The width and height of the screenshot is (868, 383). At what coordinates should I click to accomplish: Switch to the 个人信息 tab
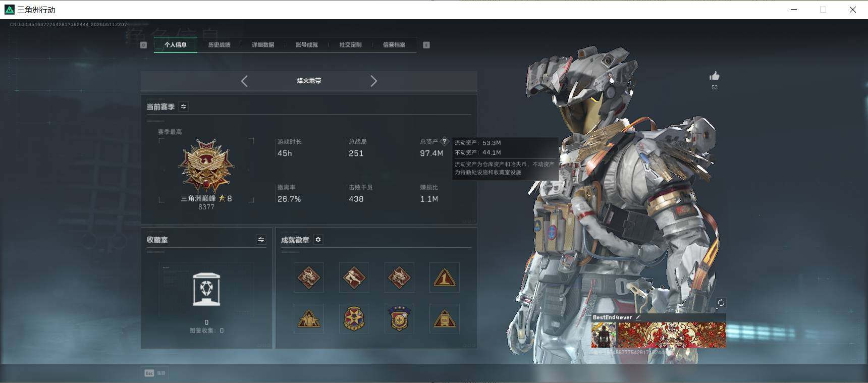coord(176,45)
